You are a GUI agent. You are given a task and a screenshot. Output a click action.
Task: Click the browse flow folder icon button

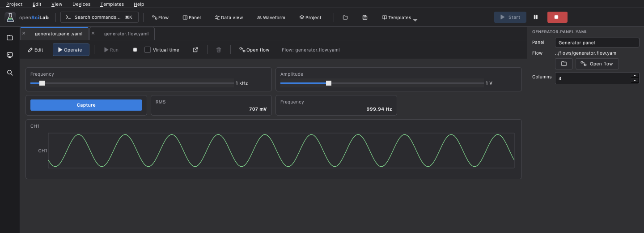[564, 64]
